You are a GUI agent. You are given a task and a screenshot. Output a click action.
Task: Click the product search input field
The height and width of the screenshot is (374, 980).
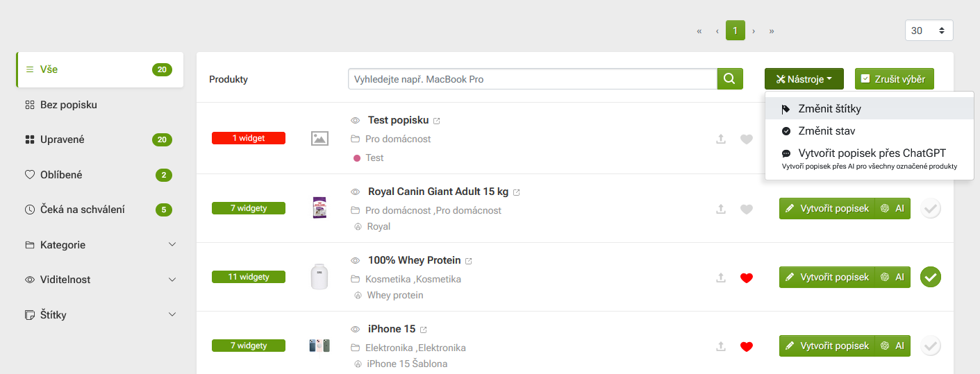click(x=532, y=79)
